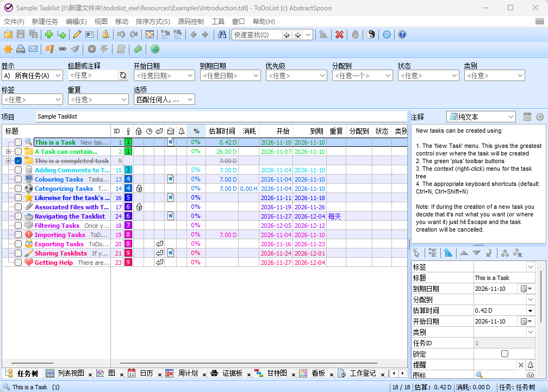Click the 快速查找 search field

point(257,35)
